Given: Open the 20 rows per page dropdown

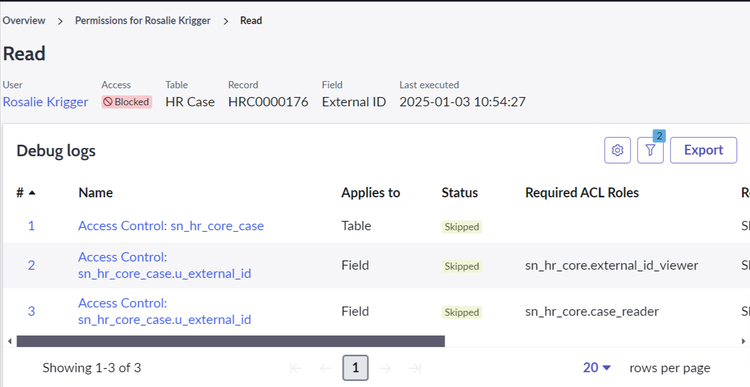Looking at the screenshot, I should [596, 367].
